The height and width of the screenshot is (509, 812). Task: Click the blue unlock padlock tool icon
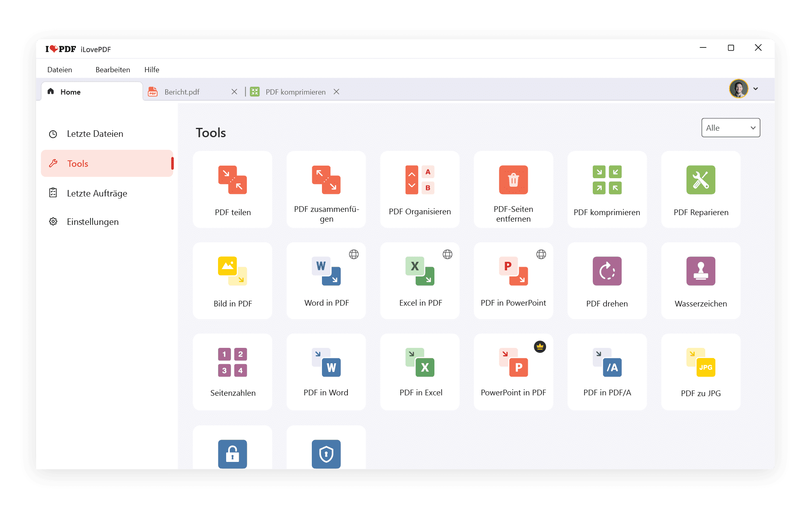click(x=232, y=454)
